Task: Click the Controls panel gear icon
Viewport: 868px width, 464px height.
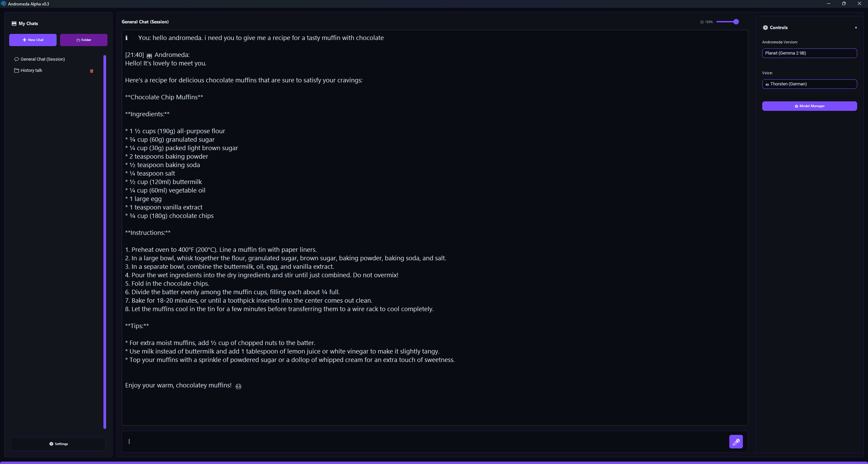Action: point(765,28)
